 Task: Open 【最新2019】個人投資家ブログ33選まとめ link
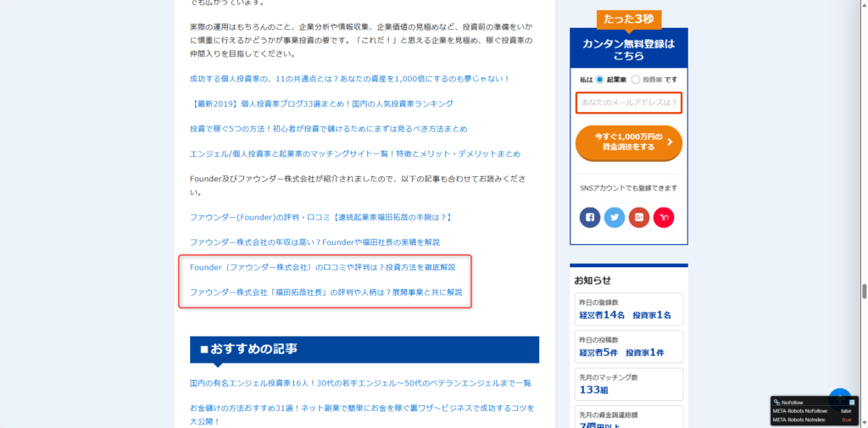(x=321, y=103)
